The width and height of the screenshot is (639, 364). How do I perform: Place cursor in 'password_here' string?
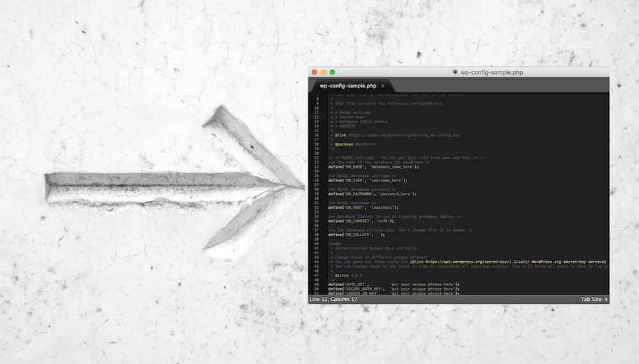pyautogui.click(x=397, y=193)
